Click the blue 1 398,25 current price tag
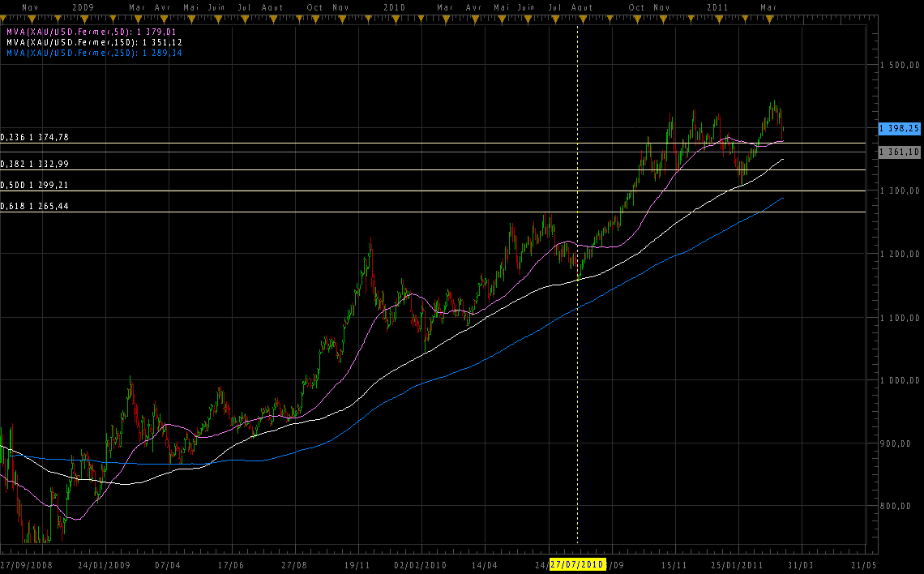The height and width of the screenshot is (574, 924). [x=900, y=128]
